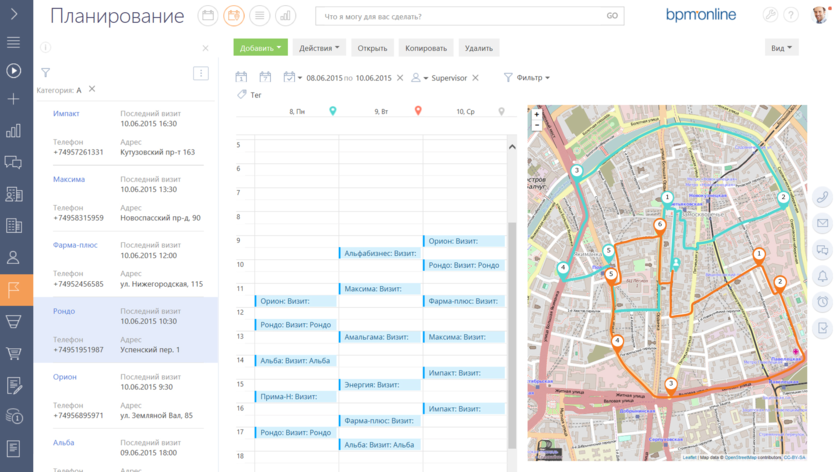Open the help question mark icon
This screenshot has width=840, height=472.
coord(792,16)
